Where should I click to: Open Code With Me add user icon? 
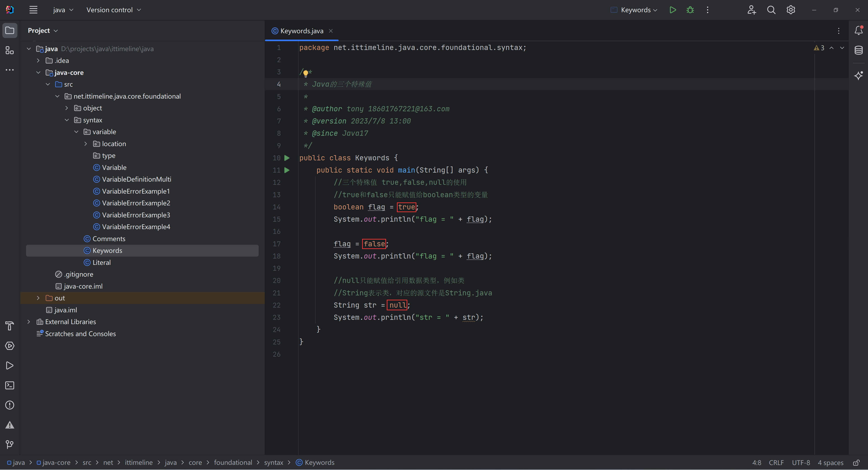point(752,10)
